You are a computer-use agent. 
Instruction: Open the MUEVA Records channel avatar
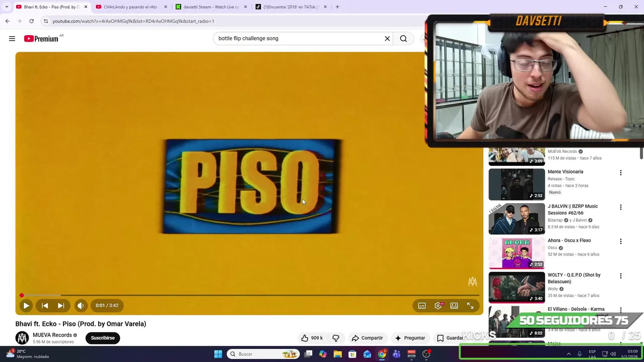click(22, 338)
